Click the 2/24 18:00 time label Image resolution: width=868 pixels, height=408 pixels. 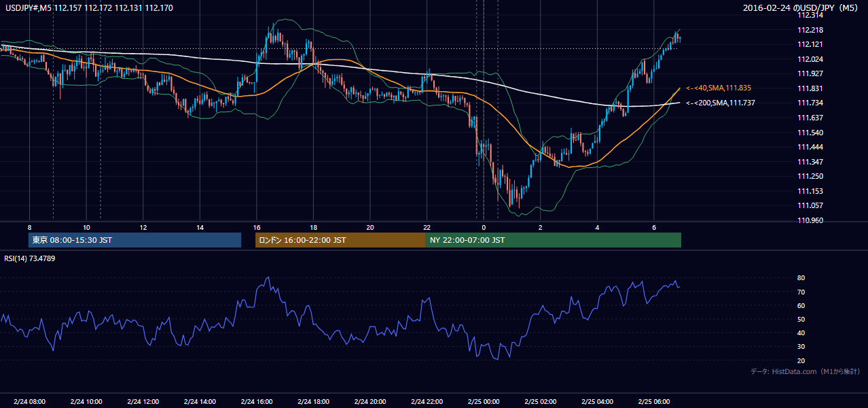[313, 402]
